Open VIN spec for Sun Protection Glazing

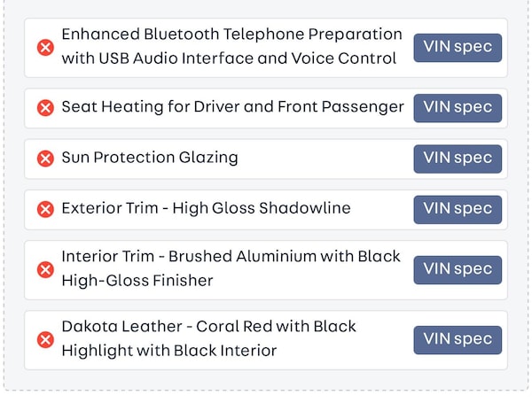click(x=458, y=159)
